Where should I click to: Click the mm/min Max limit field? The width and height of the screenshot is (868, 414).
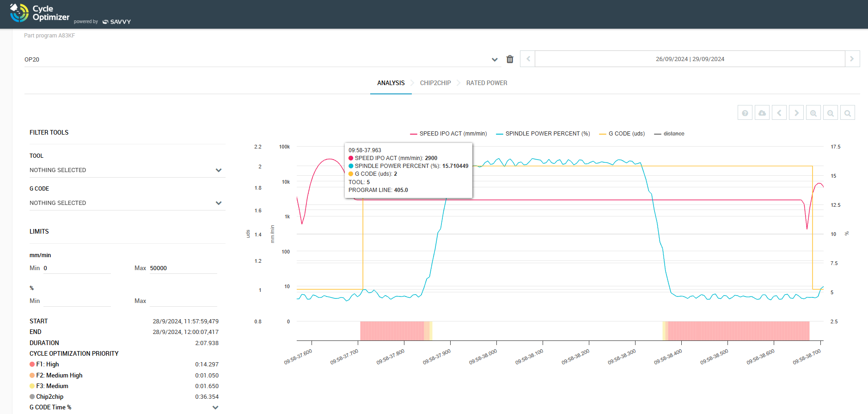coord(183,268)
